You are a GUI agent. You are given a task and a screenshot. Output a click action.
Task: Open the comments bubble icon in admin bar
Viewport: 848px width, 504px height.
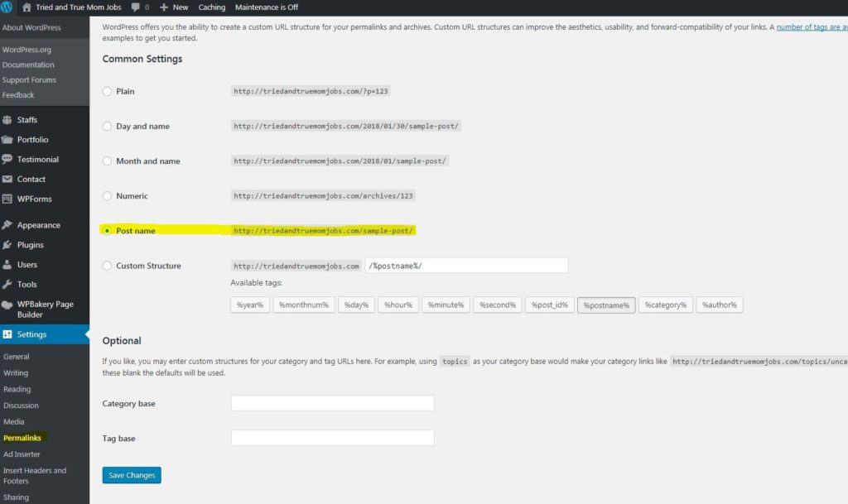point(135,7)
